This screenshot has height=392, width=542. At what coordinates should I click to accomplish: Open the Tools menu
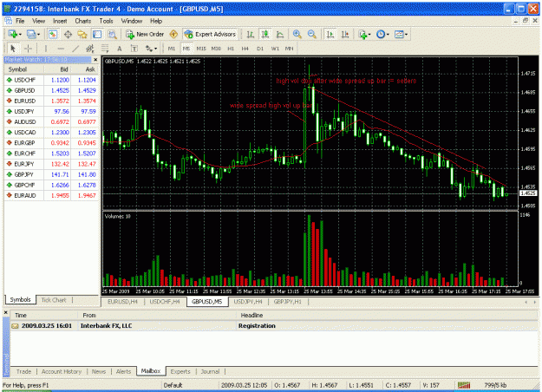106,21
